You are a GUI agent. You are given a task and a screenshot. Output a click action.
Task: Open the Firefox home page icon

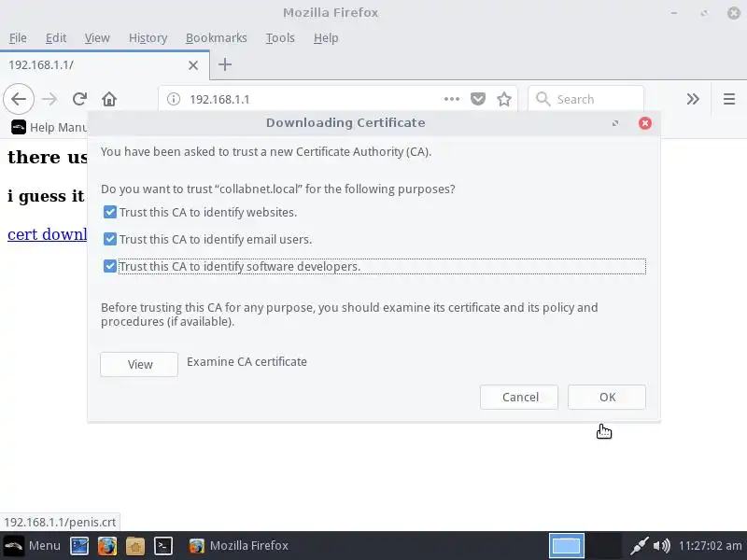click(109, 99)
